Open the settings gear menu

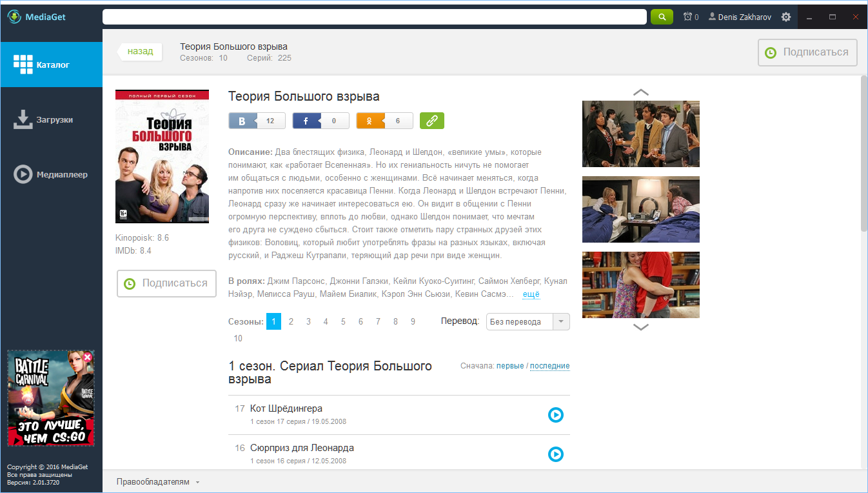(785, 17)
